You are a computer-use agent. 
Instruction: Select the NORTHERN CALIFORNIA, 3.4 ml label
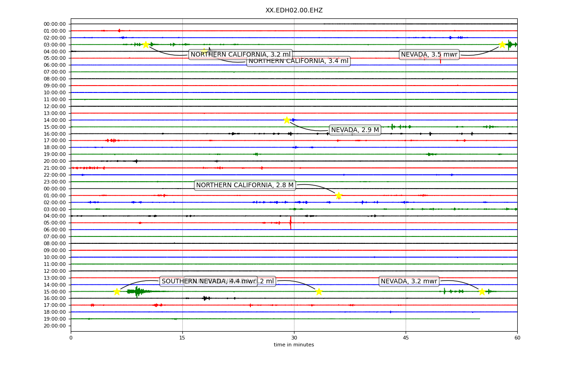tap(299, 61)
